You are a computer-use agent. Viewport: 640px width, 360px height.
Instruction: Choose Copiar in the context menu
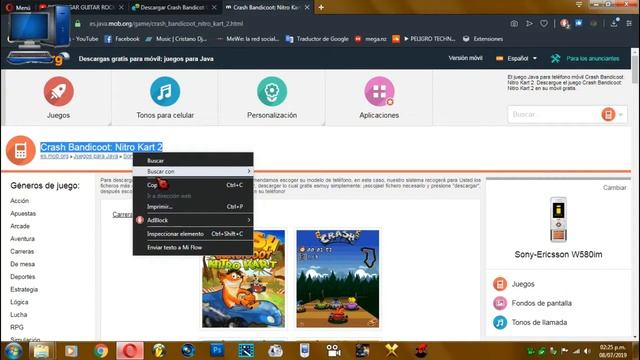[193, 185]
